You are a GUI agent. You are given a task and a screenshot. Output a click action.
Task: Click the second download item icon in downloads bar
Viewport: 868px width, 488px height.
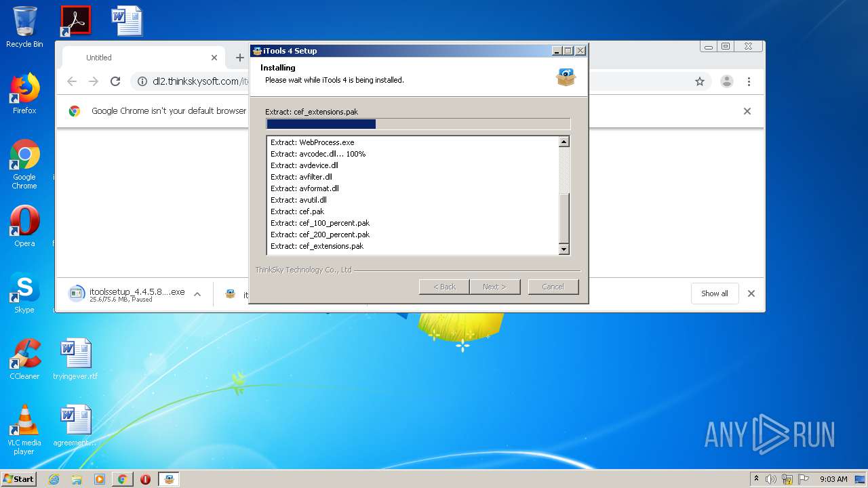pos(231,293)
